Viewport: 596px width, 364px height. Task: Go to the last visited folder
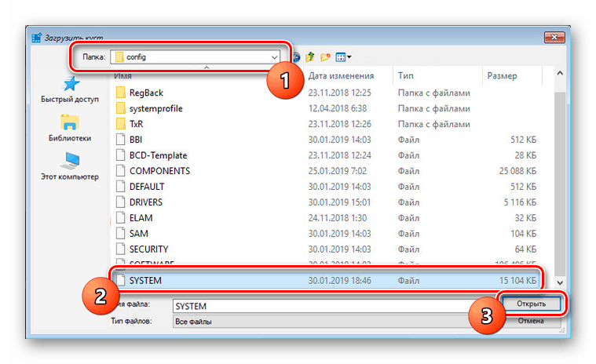point(296,57)
